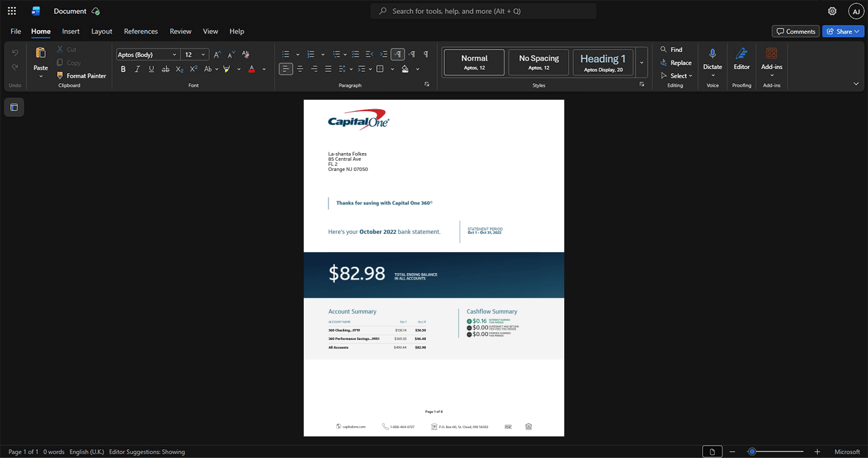Increase font size with grow font icon

(217, 55)
